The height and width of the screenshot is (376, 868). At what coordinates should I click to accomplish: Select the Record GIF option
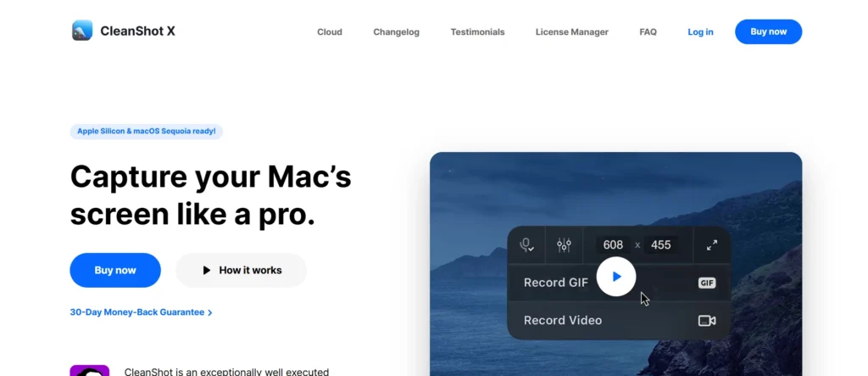tap(619, 283)
